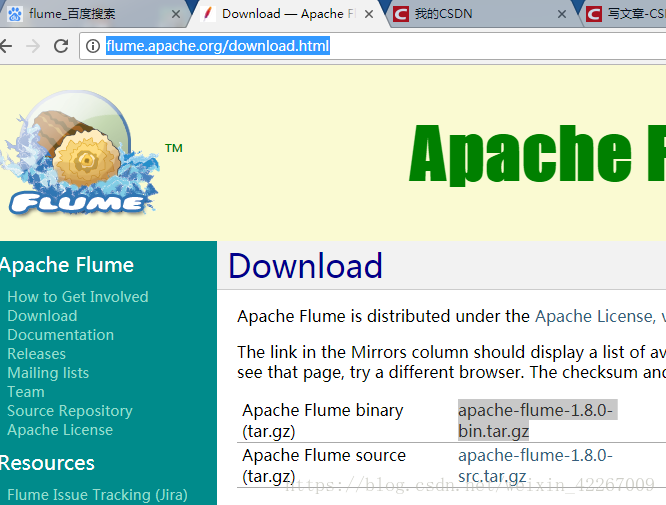This screenshot has height=505, width=666.
Task: Switch to the Download — Apache Flume tab
Action: (x=288, y=14)
